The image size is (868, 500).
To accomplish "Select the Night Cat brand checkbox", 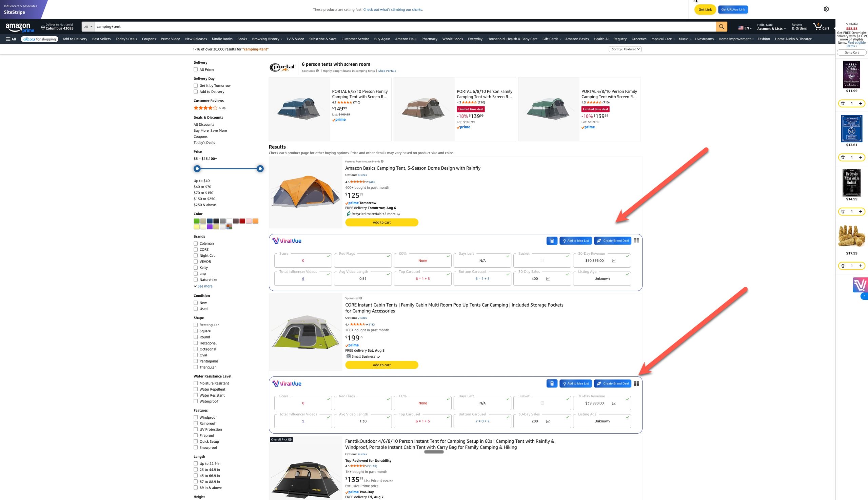I will tap(196, 255).
